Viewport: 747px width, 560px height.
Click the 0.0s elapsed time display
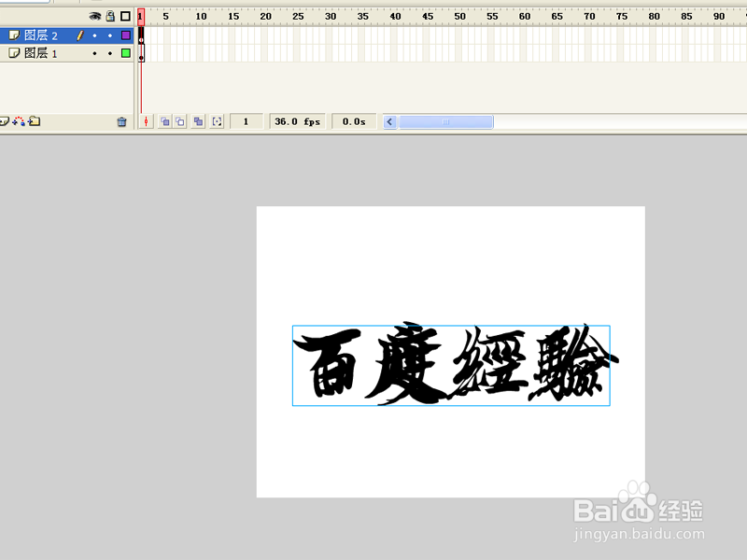click(354, 121)
